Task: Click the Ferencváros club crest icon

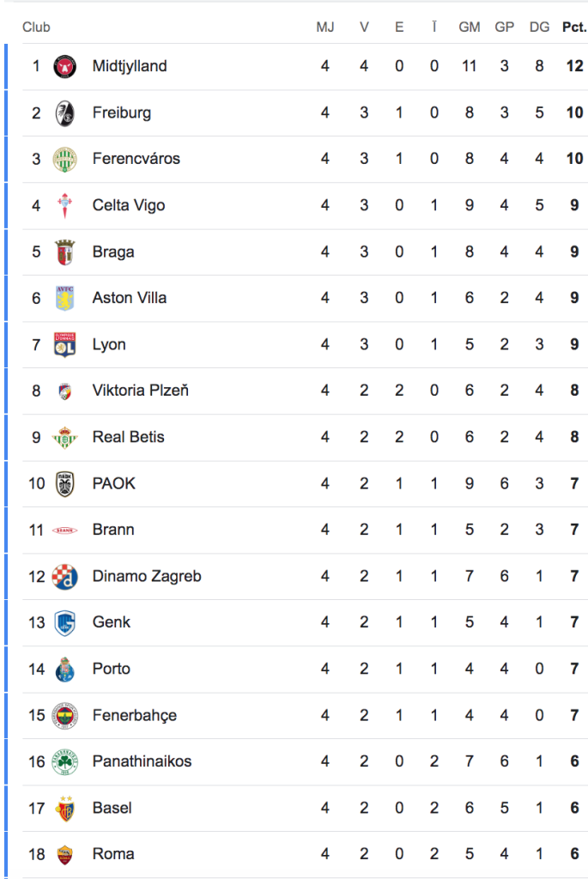Action: (65, 160)
